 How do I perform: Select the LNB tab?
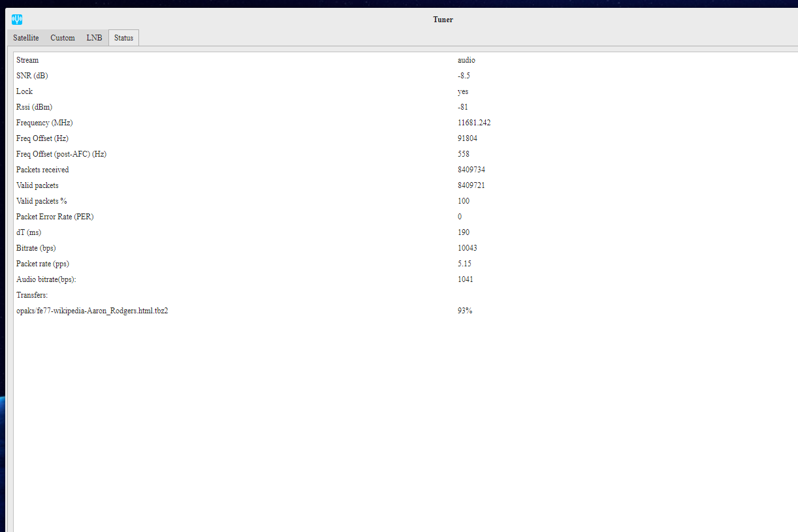(94, 38)
